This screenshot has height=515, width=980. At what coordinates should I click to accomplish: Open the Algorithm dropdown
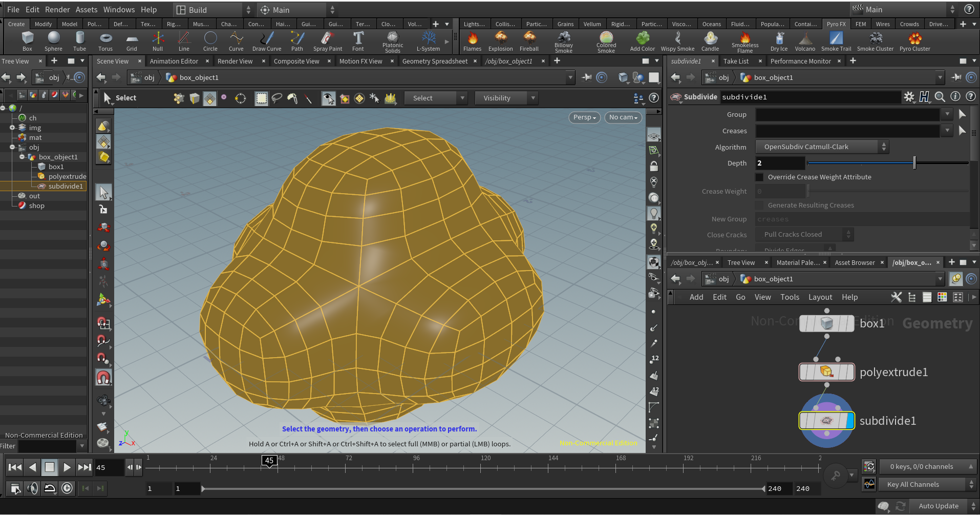click(x=822, y=147)
